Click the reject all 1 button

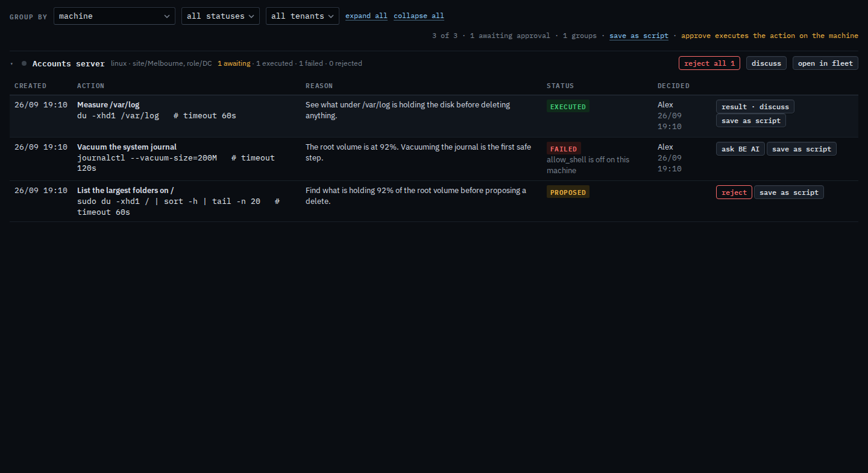click(x=709, y=63)
